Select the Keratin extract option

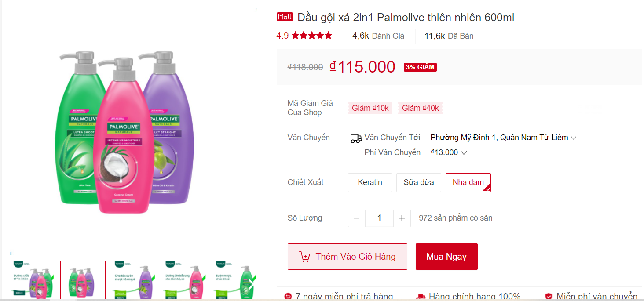[370, 182]
